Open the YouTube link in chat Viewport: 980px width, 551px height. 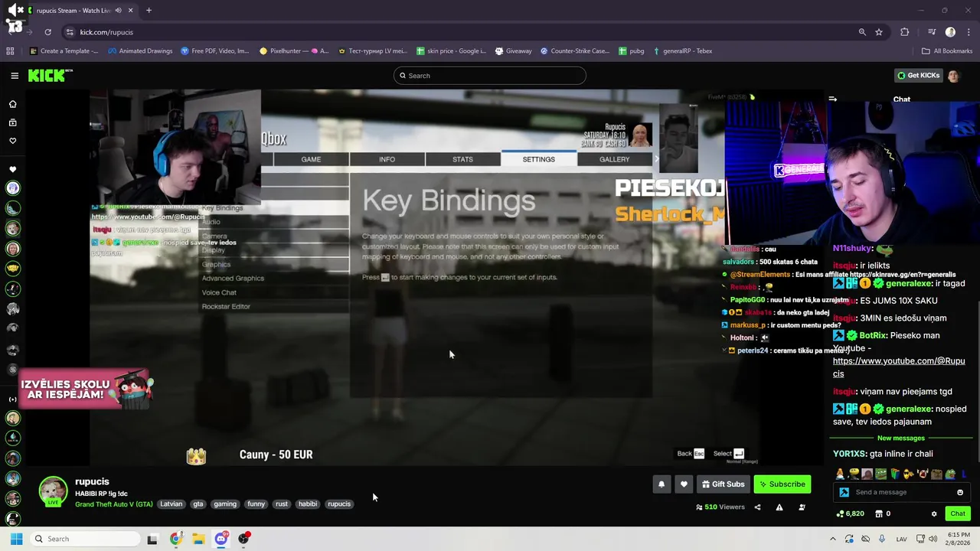(x=899, y=367)
